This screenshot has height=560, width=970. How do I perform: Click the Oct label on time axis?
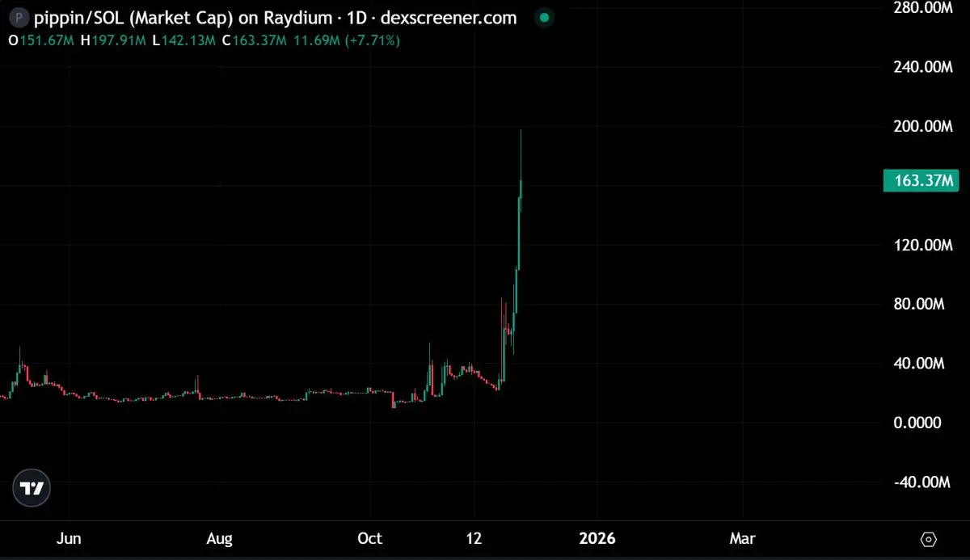click(x=370, y=538)
